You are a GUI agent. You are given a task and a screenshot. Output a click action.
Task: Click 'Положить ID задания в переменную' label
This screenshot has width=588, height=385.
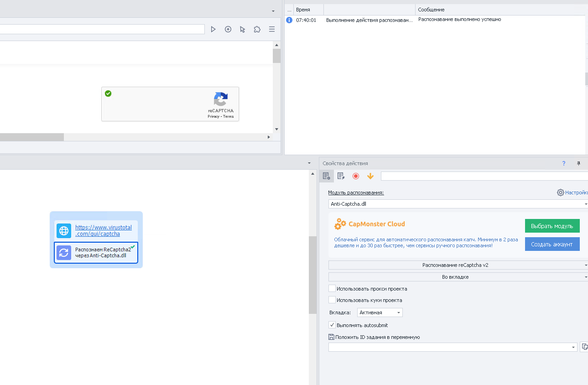click(x=377, y=337)
